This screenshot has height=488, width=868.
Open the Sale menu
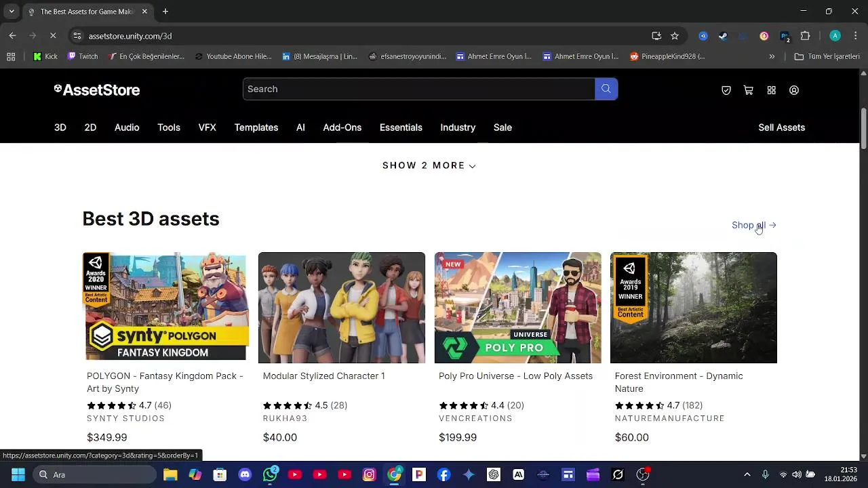coord(502,127)
